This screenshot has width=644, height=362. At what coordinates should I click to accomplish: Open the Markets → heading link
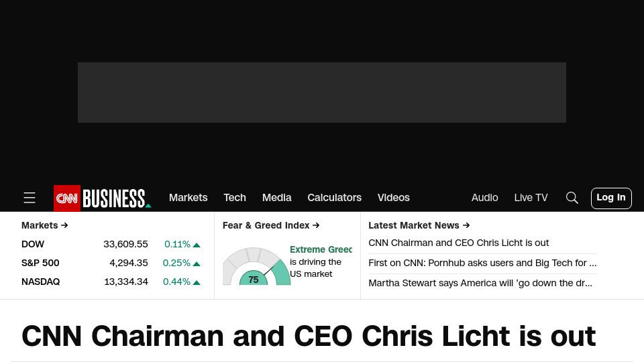[45, 225]
